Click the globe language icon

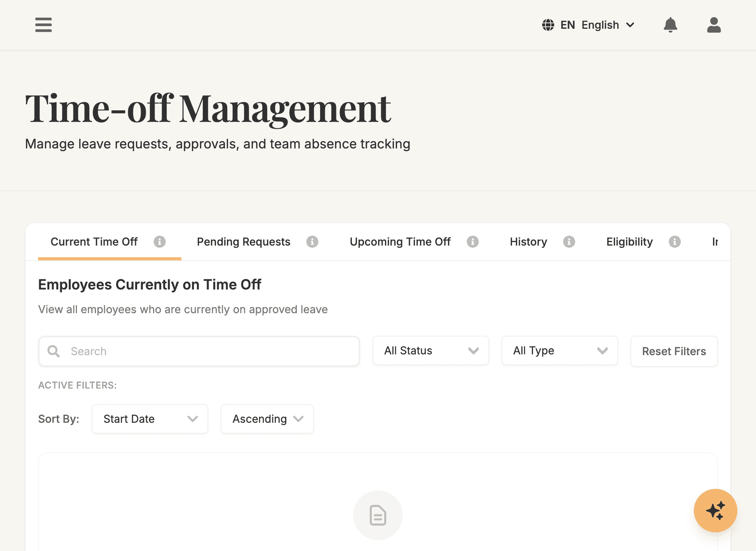pyautogui.click(x=548, y=25)
